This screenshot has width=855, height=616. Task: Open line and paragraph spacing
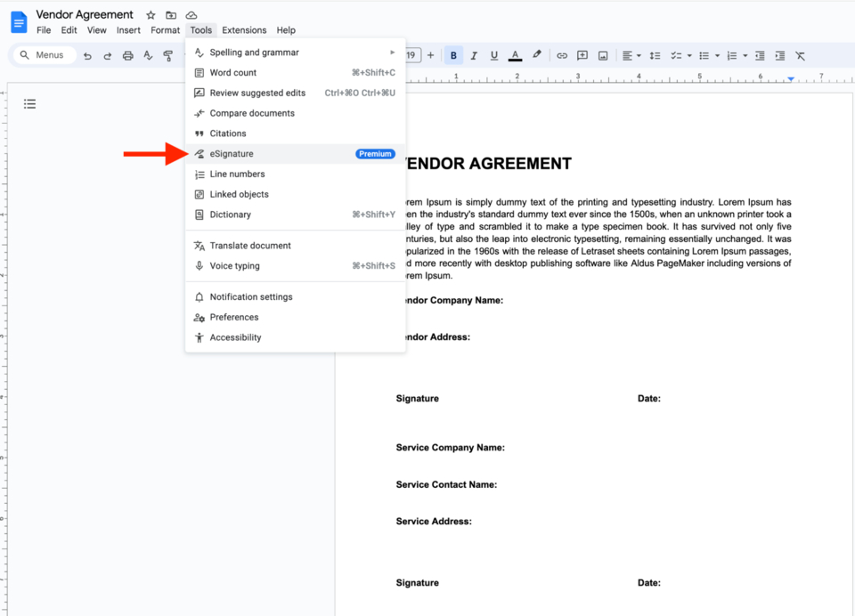pos(655,55)
